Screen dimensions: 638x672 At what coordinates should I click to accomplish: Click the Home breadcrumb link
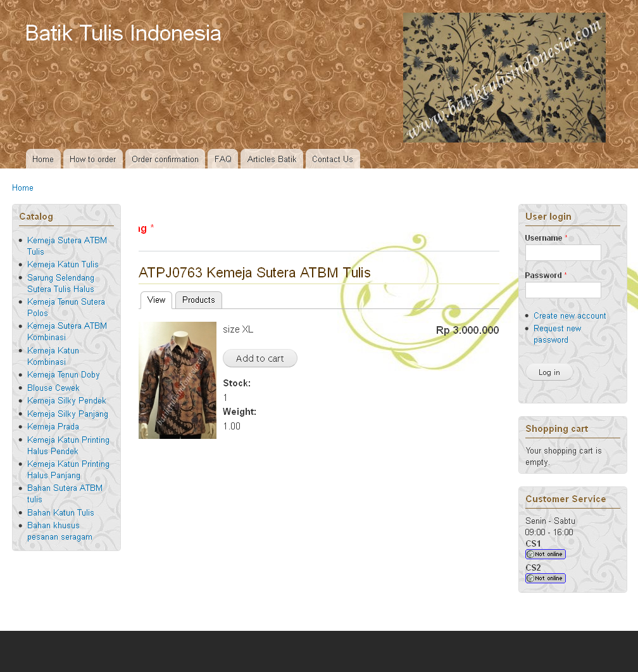click(23, 187)
